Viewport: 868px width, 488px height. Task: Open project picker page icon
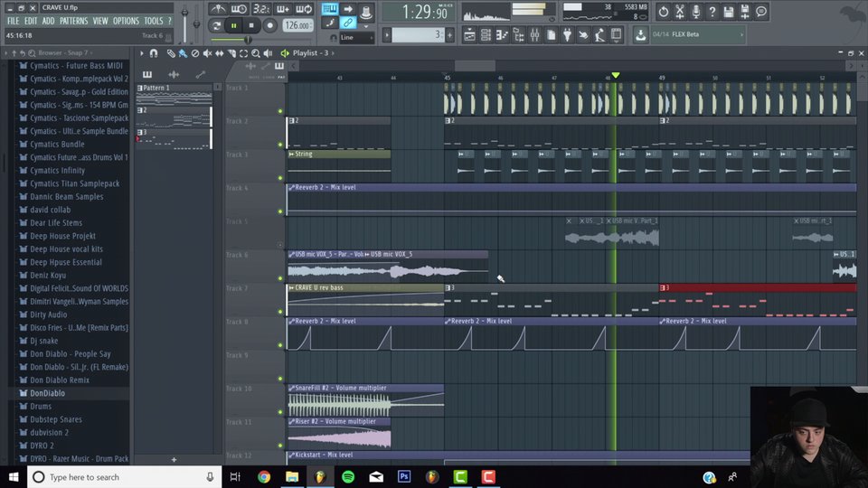tap(552, 35)
